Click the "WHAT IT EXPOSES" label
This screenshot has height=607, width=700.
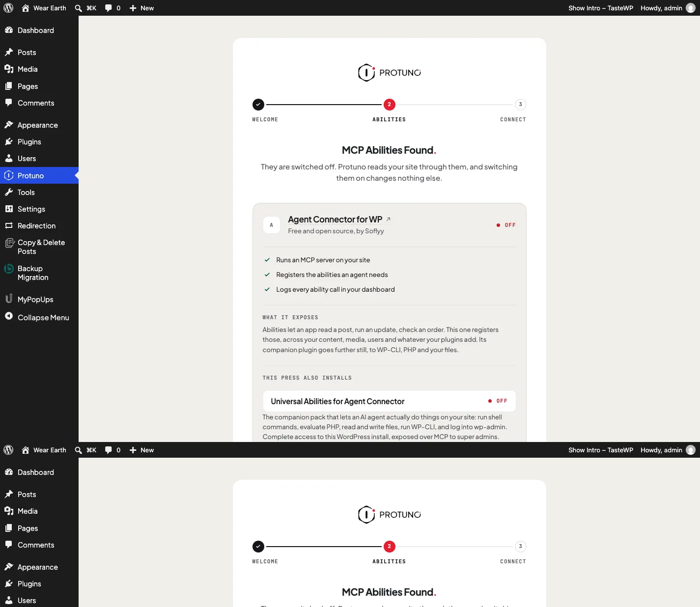point(290,317)
